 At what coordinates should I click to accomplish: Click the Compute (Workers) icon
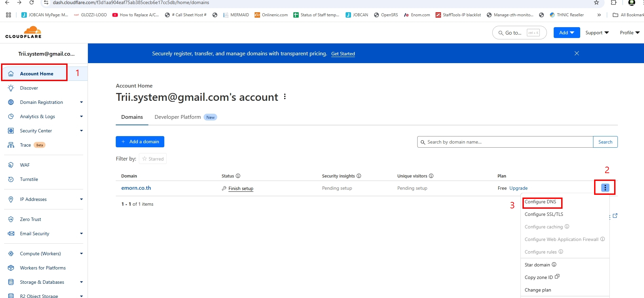pyautogui.click(x=11, y=254)
